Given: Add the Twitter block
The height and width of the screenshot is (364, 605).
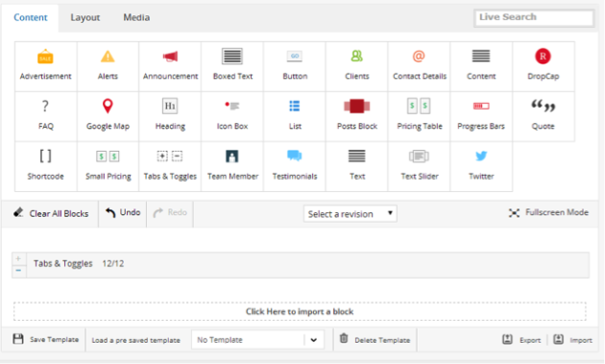Looking at the screenshot, I should [481, 166].
